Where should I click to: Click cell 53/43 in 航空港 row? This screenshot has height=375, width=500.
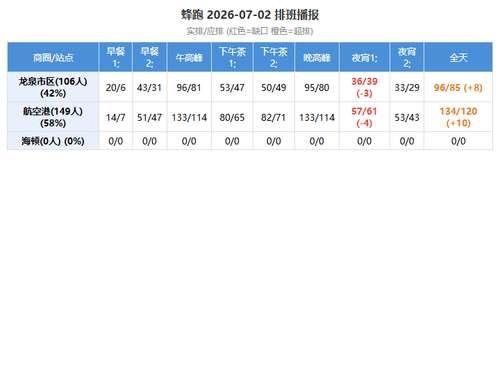(407, 117)
